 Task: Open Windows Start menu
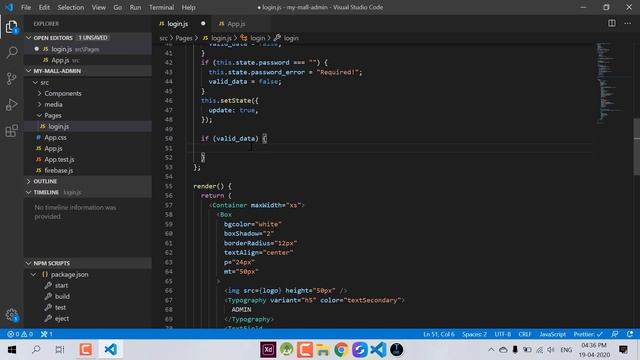tap(12, 350)
